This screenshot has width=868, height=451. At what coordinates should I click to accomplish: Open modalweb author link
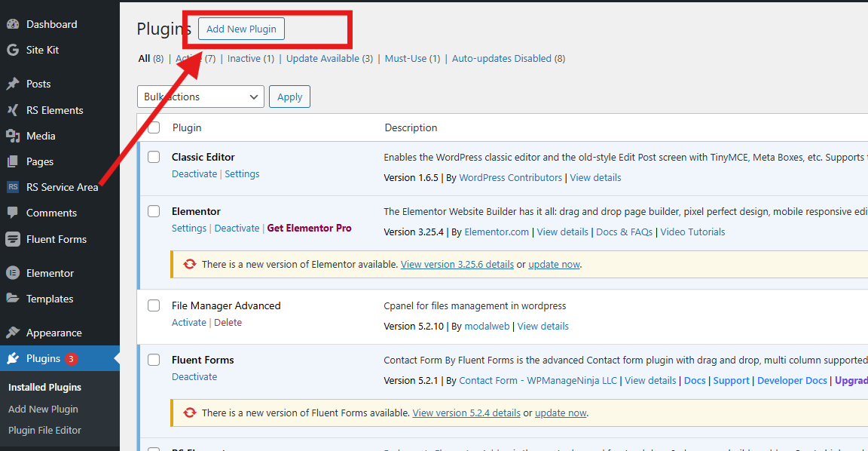pos(487,327)
